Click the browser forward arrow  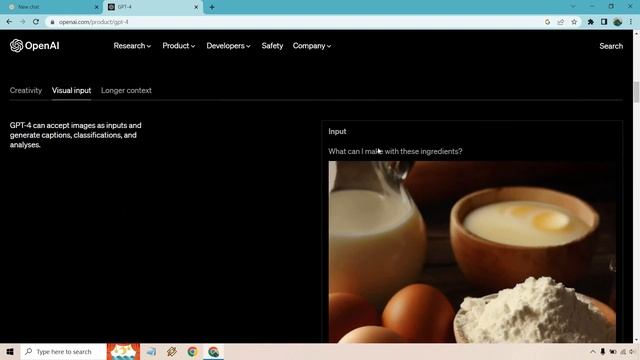pyautogui.click(x=22, y=22)
